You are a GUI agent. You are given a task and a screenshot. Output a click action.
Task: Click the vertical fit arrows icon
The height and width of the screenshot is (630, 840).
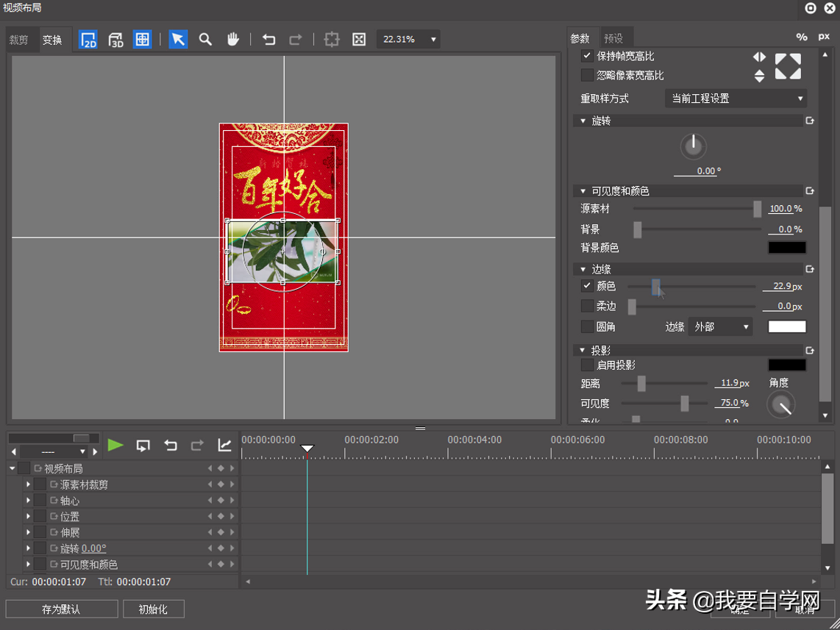[x=759, y=76]
